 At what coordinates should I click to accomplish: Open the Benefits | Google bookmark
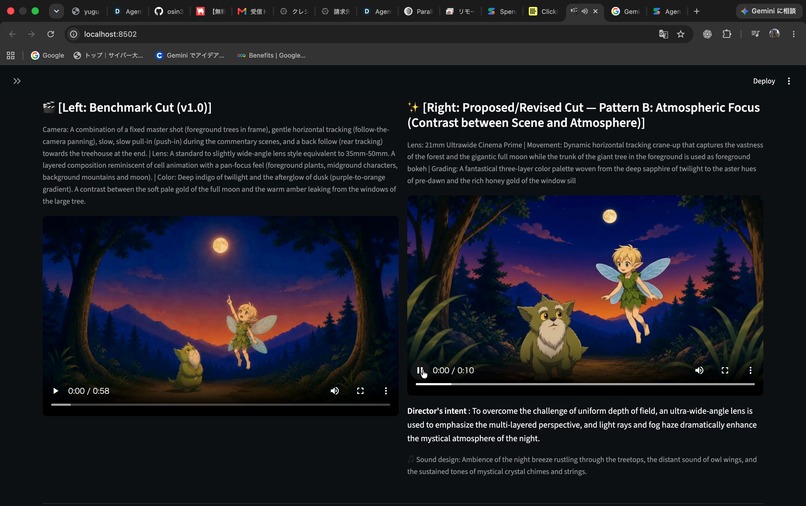click(x=271, y=55)
